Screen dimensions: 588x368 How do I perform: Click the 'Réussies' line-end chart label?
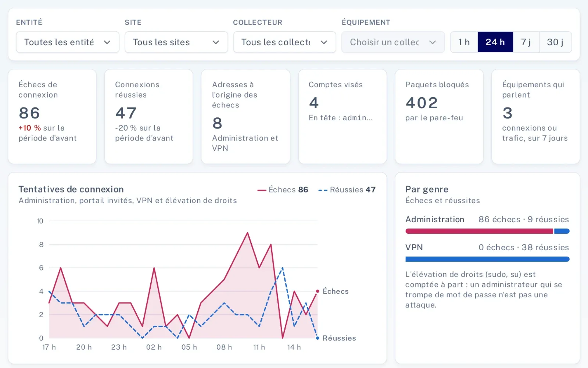339,338
